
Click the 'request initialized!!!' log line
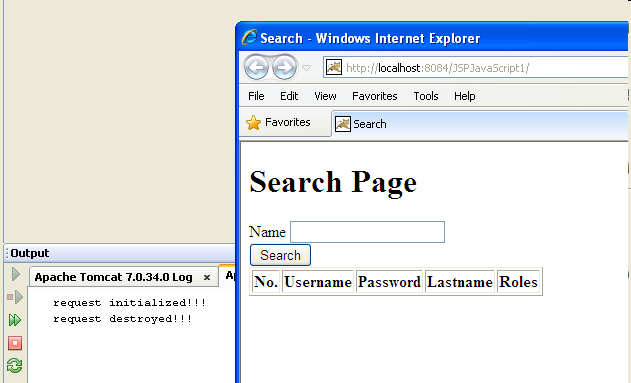pyautogui.click(x=130, y=303)
